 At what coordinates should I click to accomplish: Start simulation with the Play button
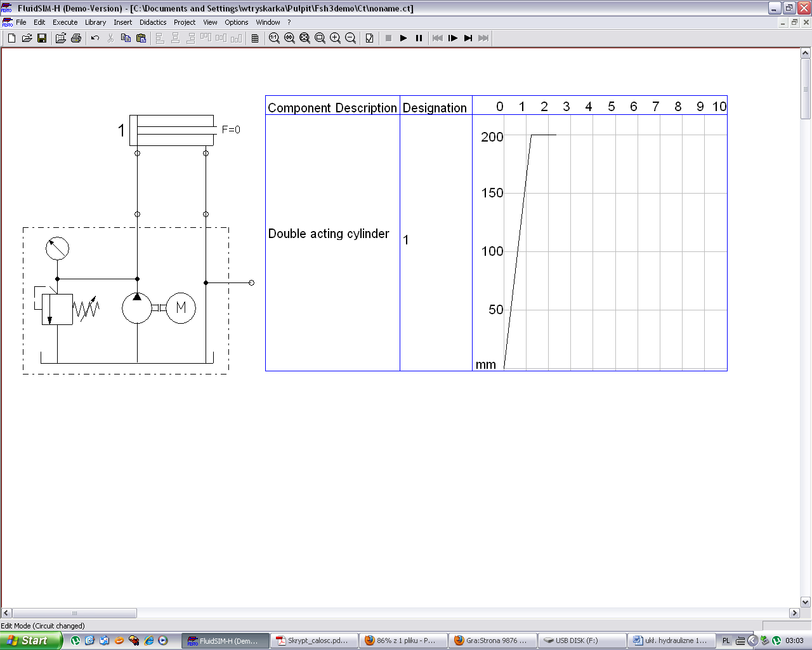[403, 38]
